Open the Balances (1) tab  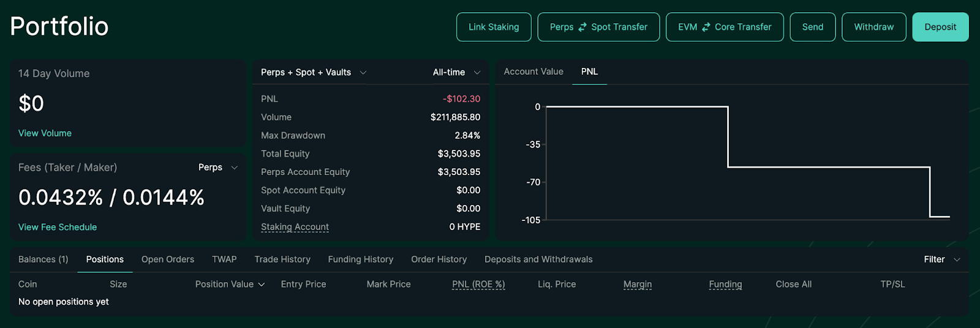43,259
